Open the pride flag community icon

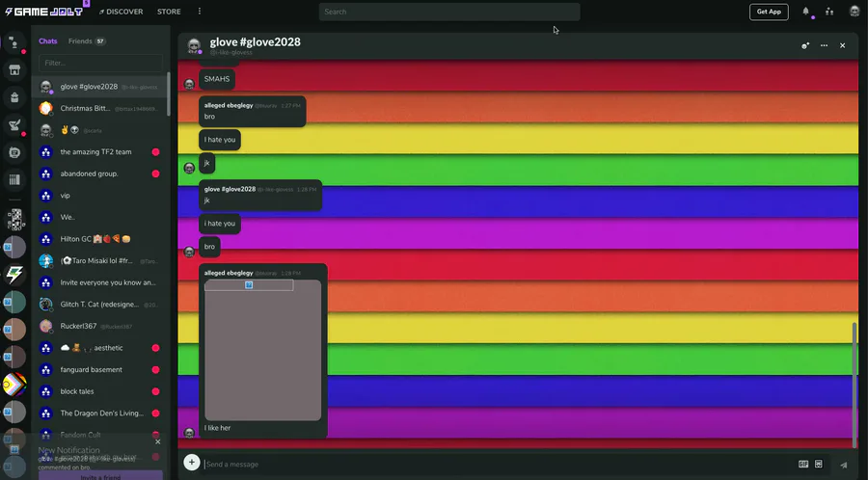coord(14,385)
